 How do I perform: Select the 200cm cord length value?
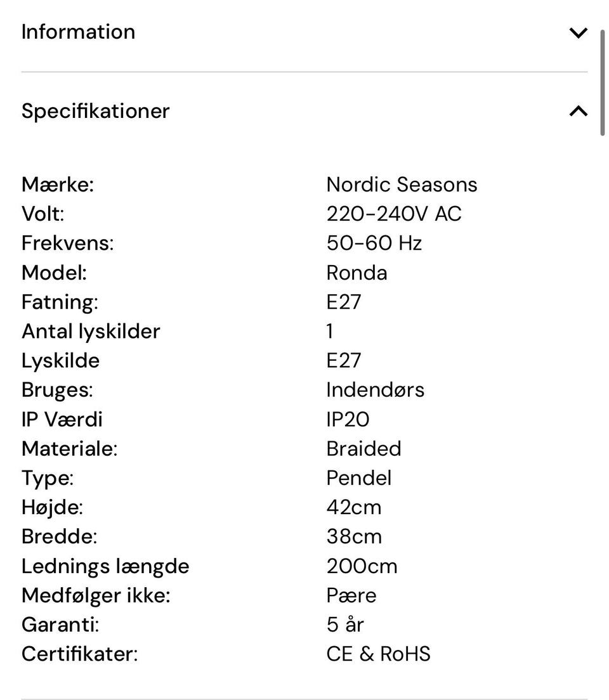pos(362,566)
